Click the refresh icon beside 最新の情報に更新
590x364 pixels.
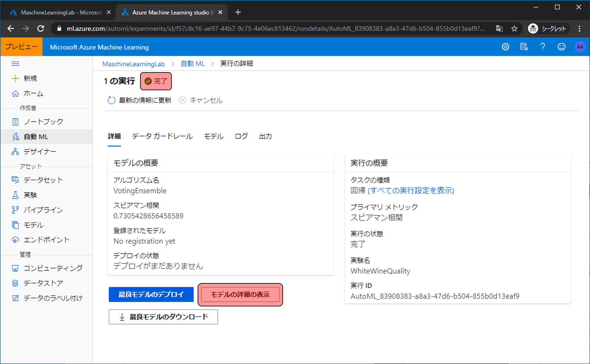click(112, 100)
